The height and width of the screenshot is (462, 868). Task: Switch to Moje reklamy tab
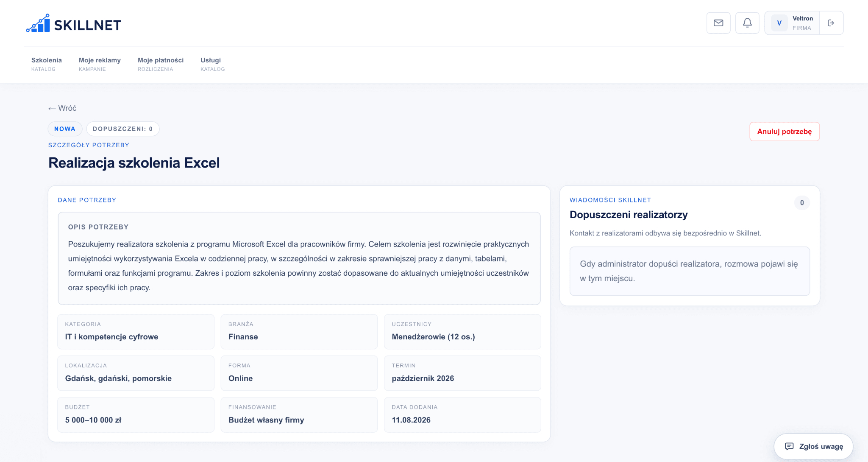(100, 64)
